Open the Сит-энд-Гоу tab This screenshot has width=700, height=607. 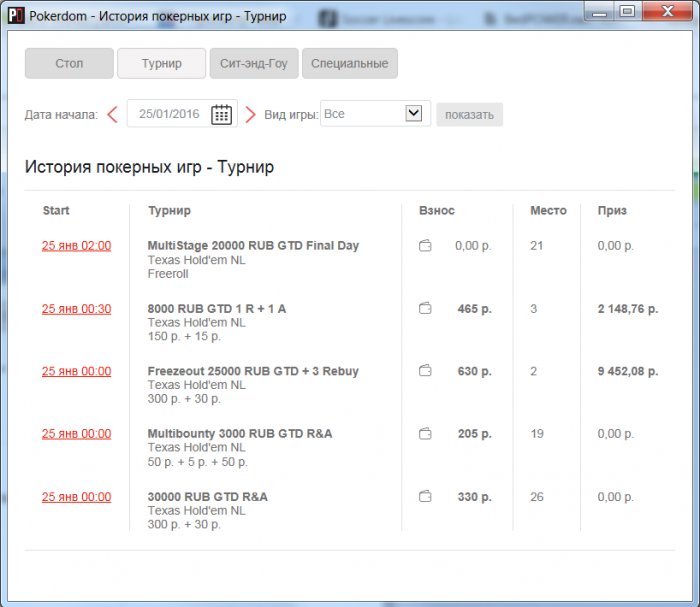click(x=254, y=63)
